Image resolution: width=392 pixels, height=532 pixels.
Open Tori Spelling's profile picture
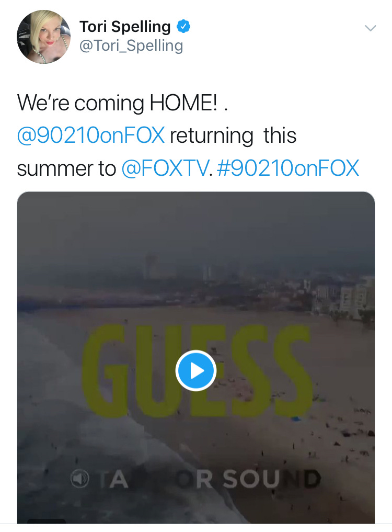(x=44, y=37)
